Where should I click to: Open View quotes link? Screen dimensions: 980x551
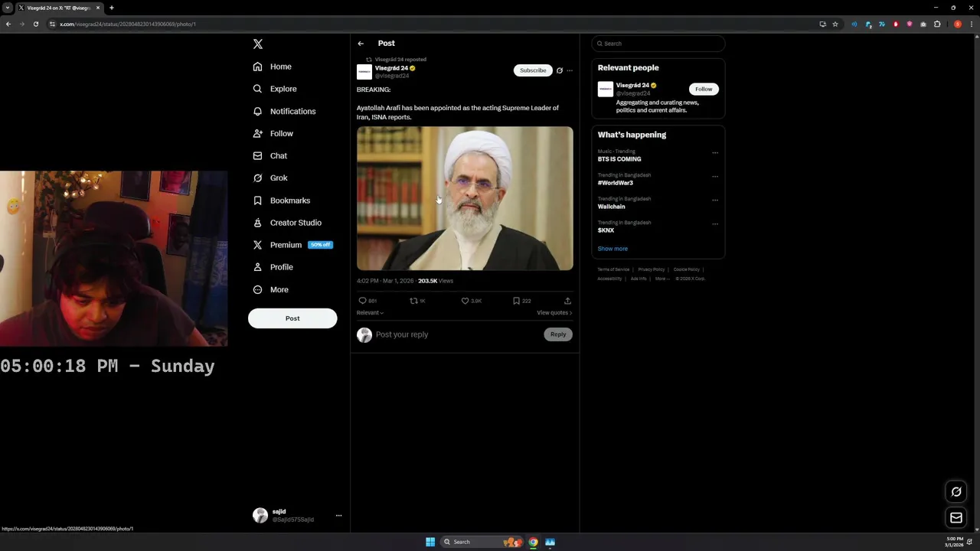(x=554, y=312)
